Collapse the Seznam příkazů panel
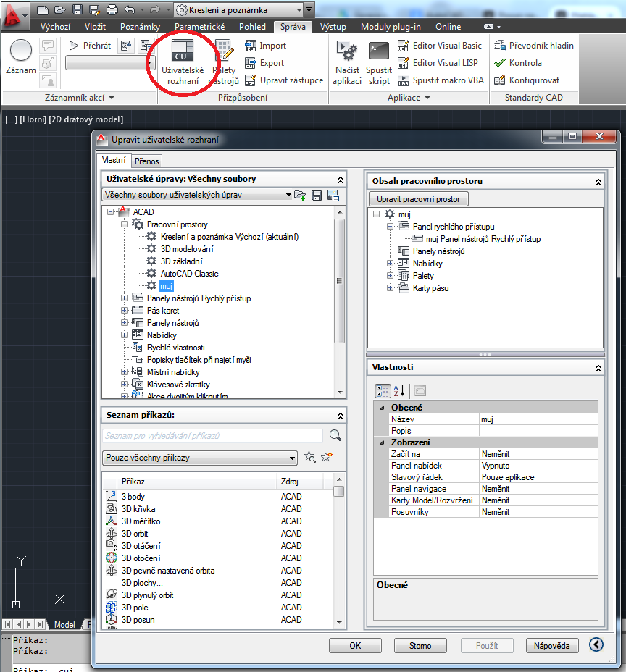 [341, 416]
